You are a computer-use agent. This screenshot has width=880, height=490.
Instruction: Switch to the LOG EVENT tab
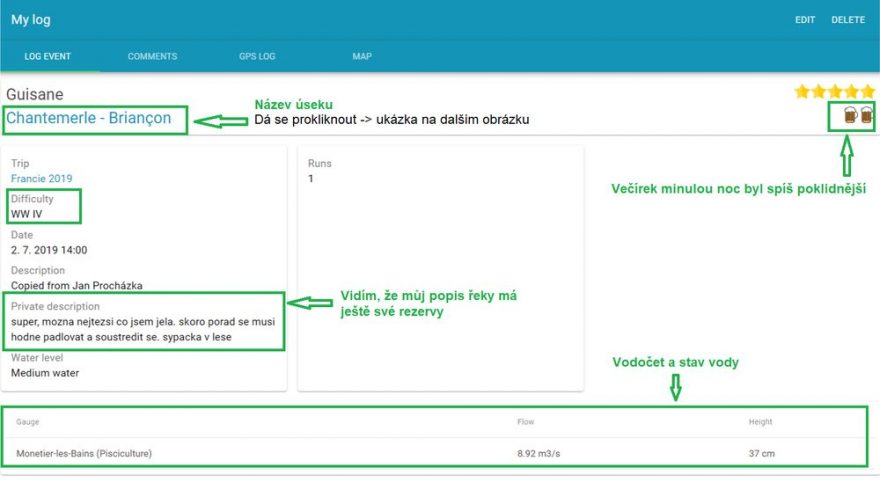pos(48,56)
